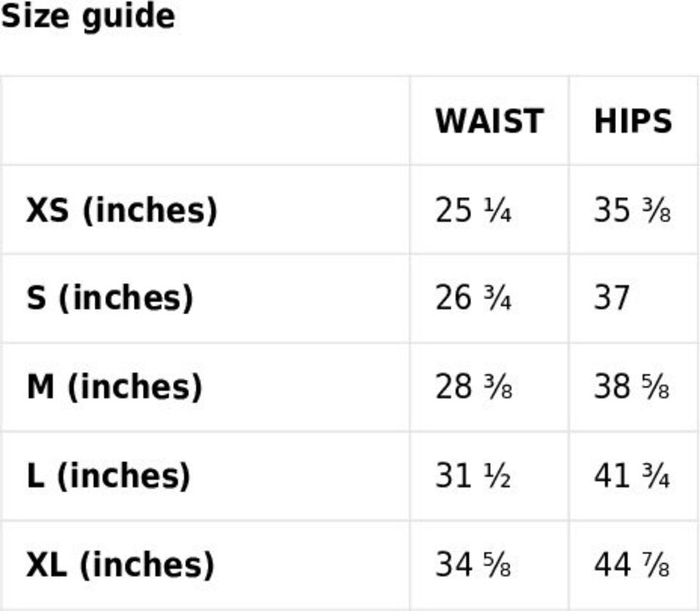Select the L (inches) row label
This screenshot has height=611, width=700.
click(108, 476)
